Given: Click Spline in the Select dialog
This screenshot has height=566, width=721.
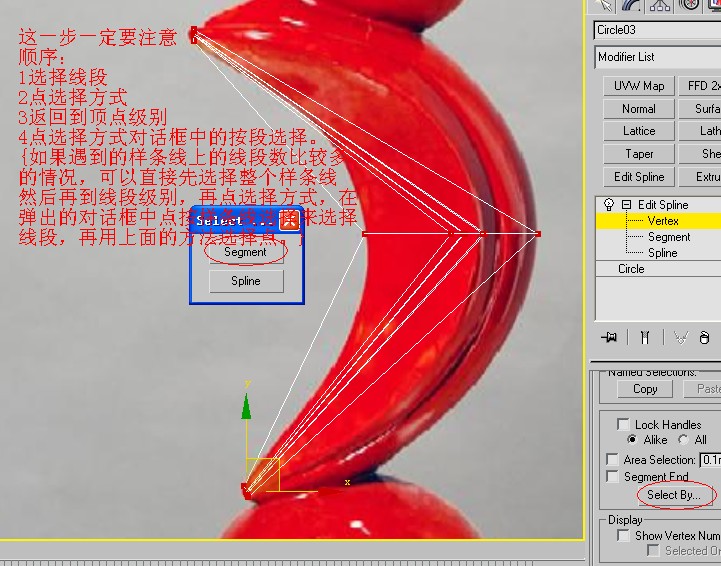Looking at the screenshot, I should pyautogui.click(x=246, y=281).
